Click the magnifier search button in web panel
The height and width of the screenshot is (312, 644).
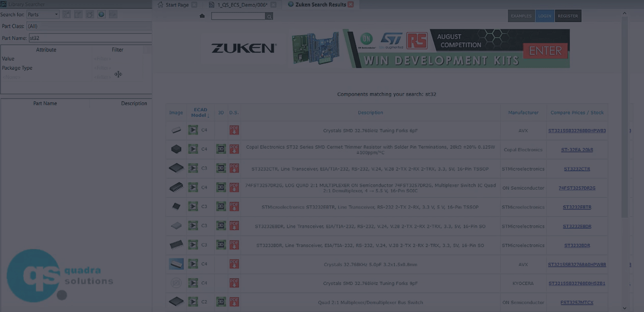click(269, 16)
